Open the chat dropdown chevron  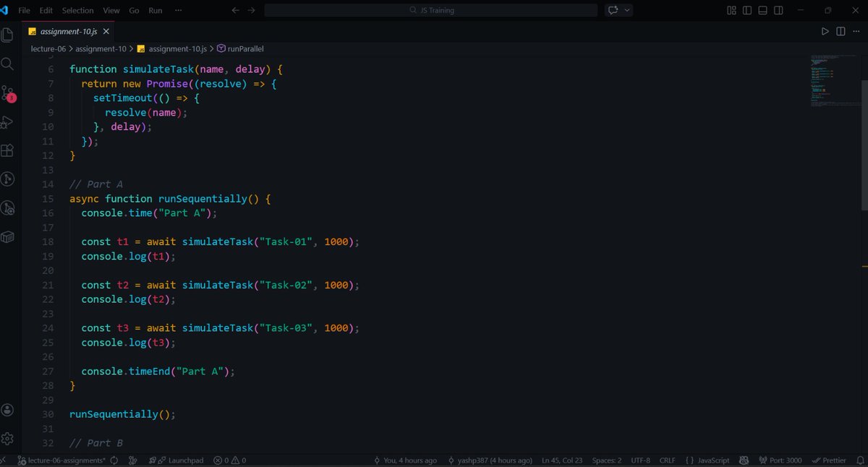pyautogui.click(x=627, y=10)
